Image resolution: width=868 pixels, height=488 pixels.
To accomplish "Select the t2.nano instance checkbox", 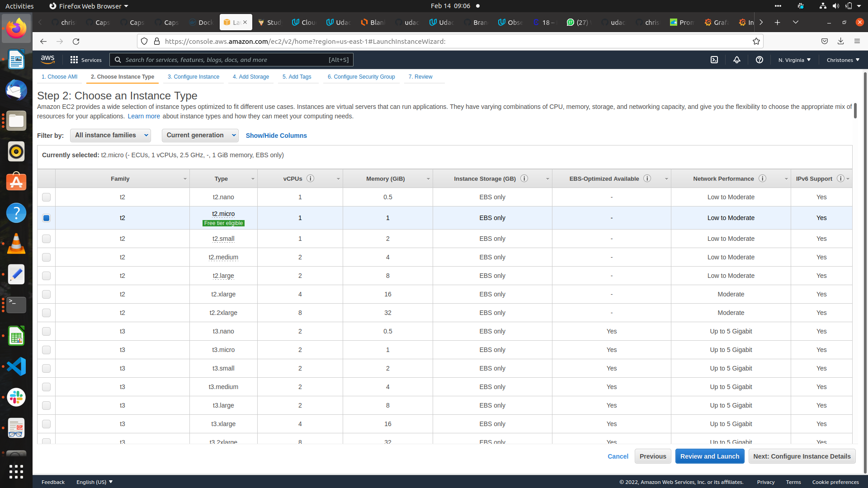I will pyautogui.click(x=46, y=197).
